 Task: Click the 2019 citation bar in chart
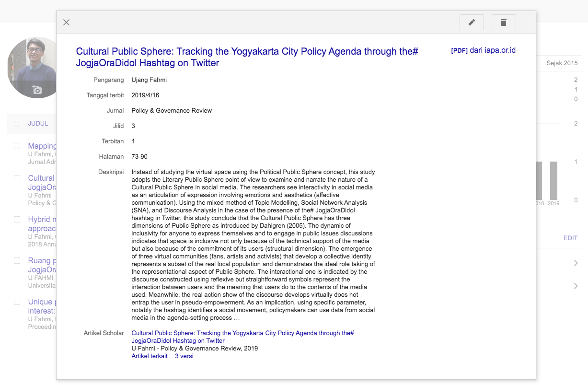pos(553,181)
